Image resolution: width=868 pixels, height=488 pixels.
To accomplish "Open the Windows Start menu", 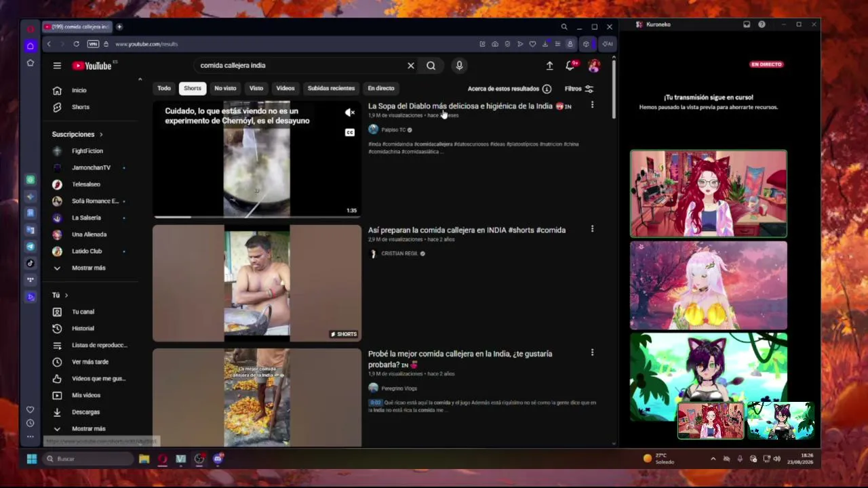I will pyautogui.click(x=31, y=459).
